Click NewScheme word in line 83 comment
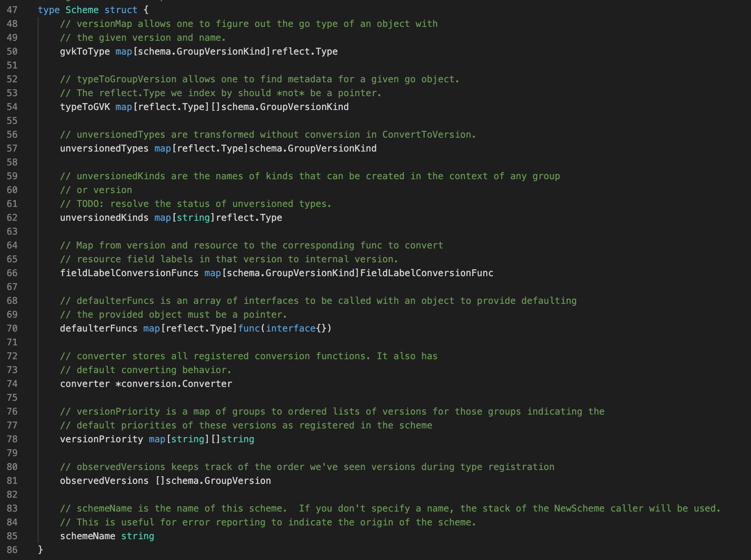The height and width of the screenshot is (560, 751). (579, 508)
